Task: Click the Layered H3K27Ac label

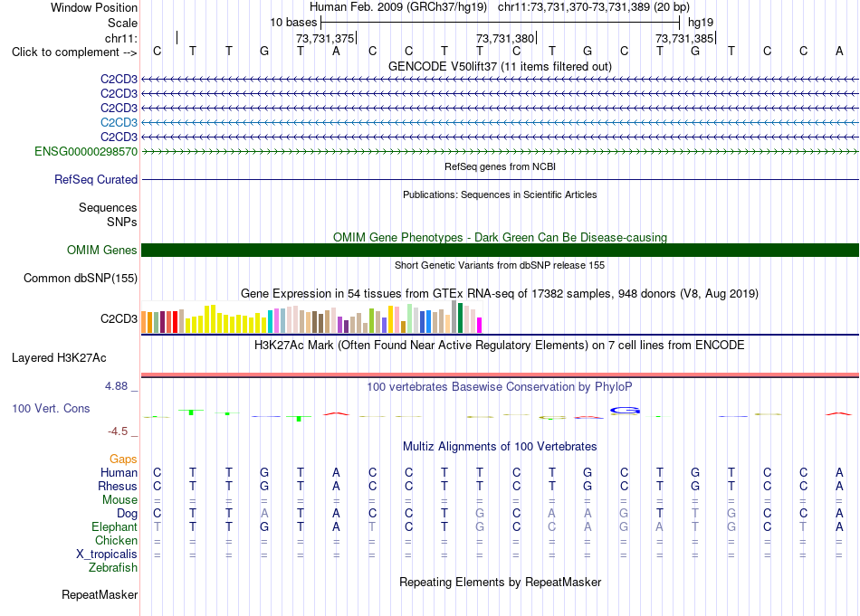Action: (59, 358)
